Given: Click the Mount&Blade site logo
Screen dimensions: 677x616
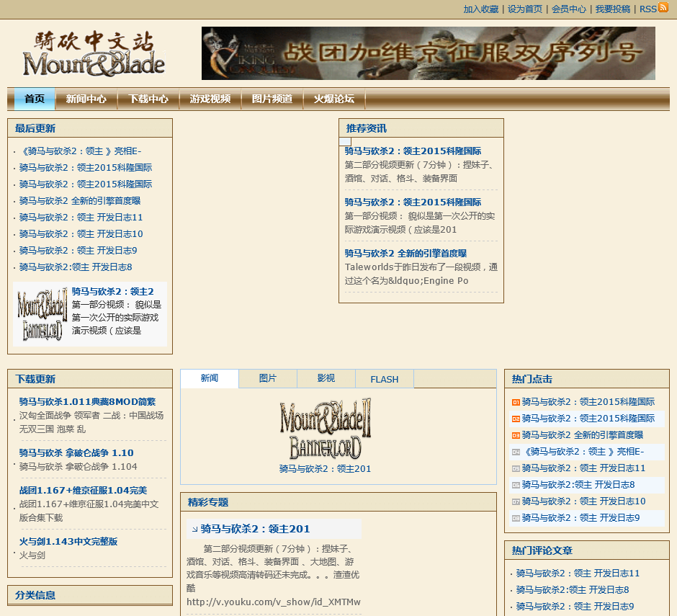Looking at the screenshot, I should click(x=94, y=53).
